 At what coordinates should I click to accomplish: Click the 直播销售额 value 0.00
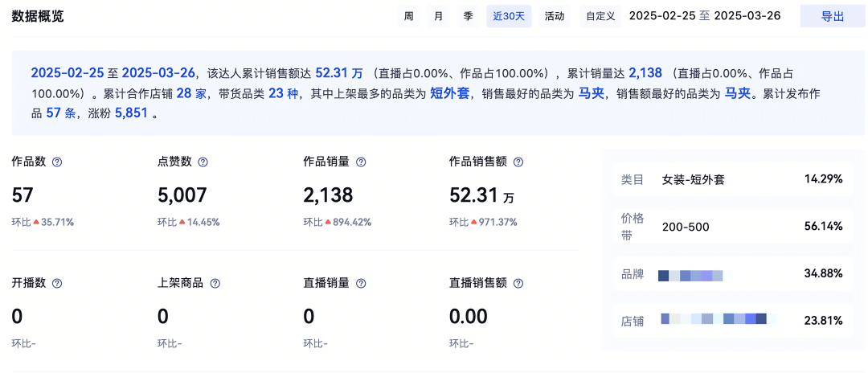[x=469, y=316]
